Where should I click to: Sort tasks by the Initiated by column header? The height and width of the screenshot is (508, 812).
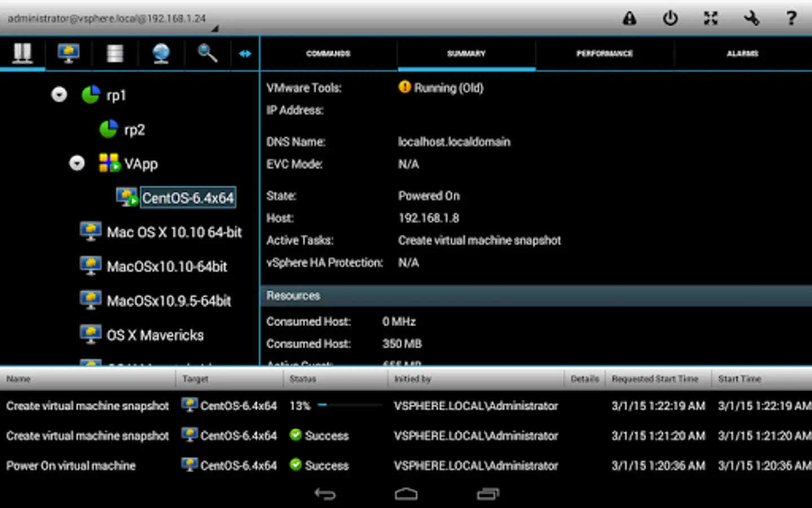point(476,379)
